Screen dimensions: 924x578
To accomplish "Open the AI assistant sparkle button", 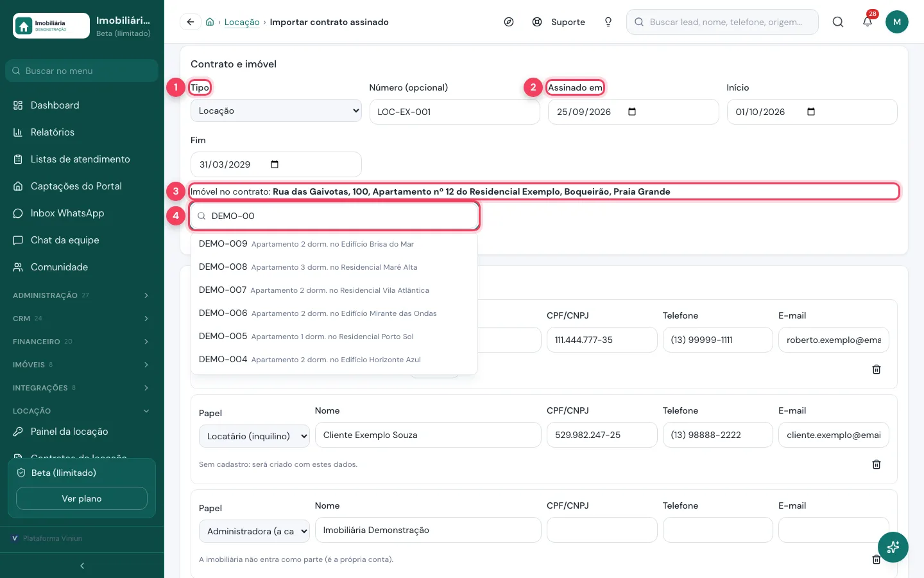I will 893,547.
